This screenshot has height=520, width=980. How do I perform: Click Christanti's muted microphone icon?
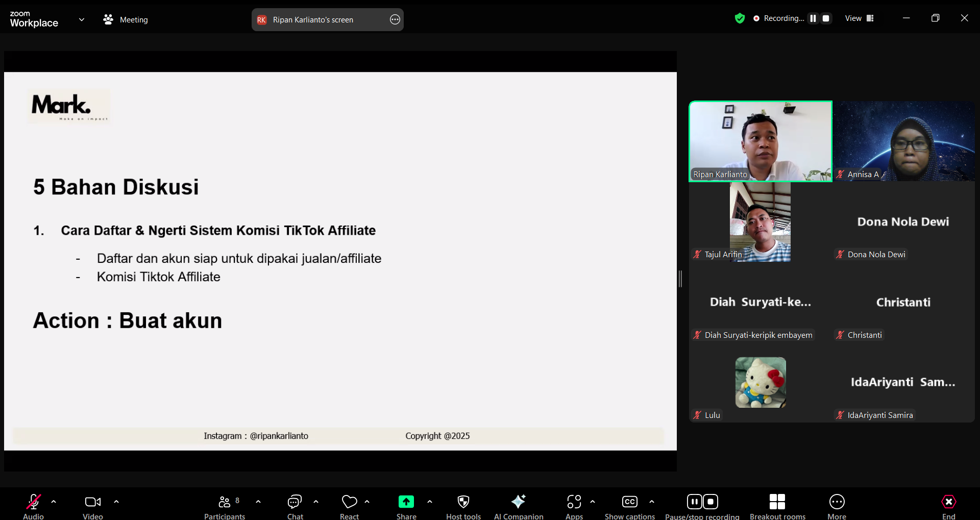(840, 335)
